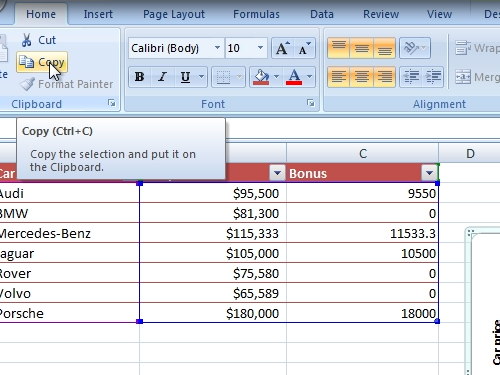
Task: Select bonus cell 9550
Action: point(362,193)
